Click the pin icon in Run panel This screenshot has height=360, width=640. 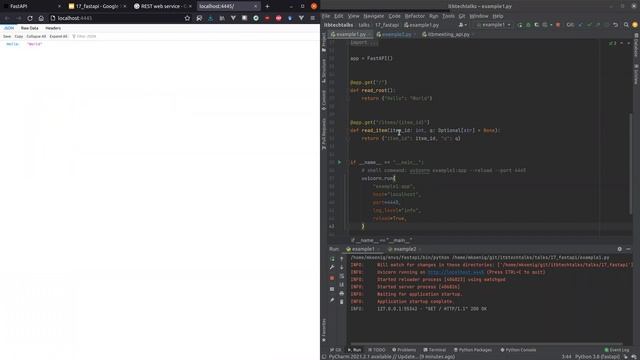click(x=332, y=300)
